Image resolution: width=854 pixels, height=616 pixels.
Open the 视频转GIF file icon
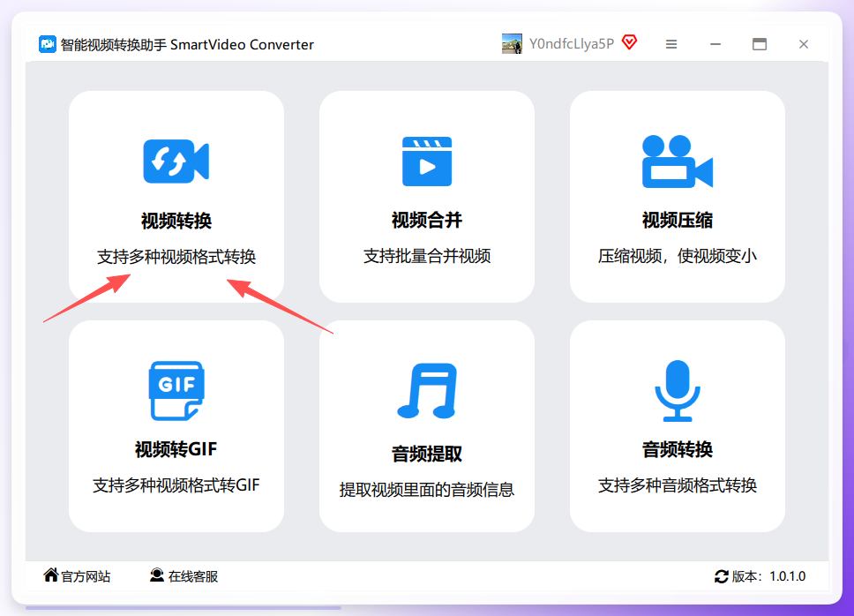click(176, 390)
